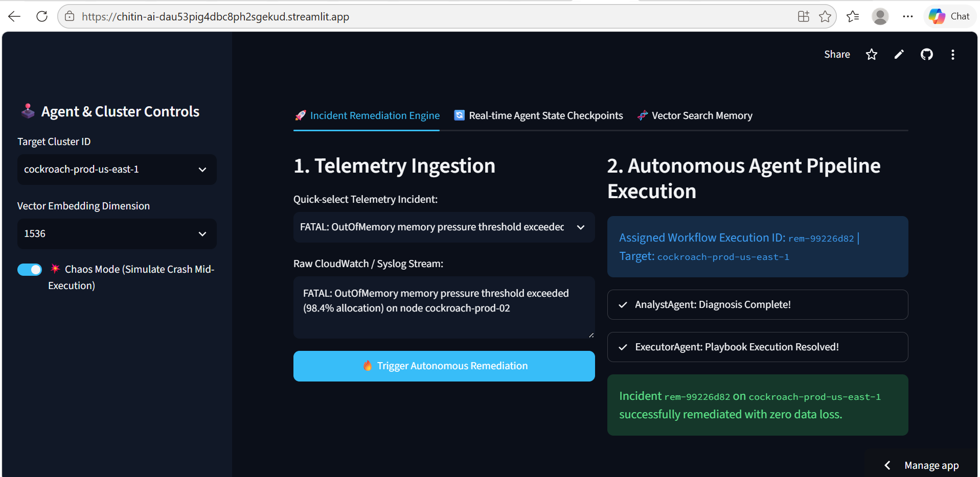Image resolution: width=980 pixels, height=477 pixels.
Task: Click the textarea resize handle corner
Action: [x=591, y=335]
